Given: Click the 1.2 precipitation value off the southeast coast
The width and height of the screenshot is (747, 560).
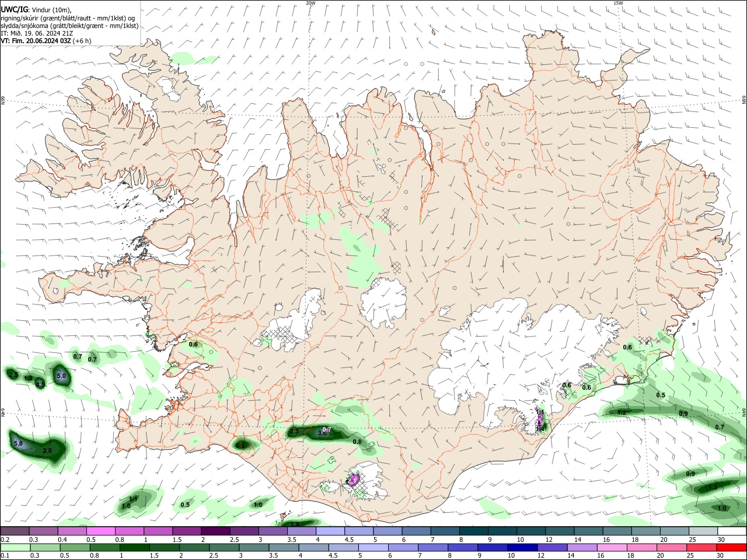Looking at the screenshot, I should (x=622, y=413).
